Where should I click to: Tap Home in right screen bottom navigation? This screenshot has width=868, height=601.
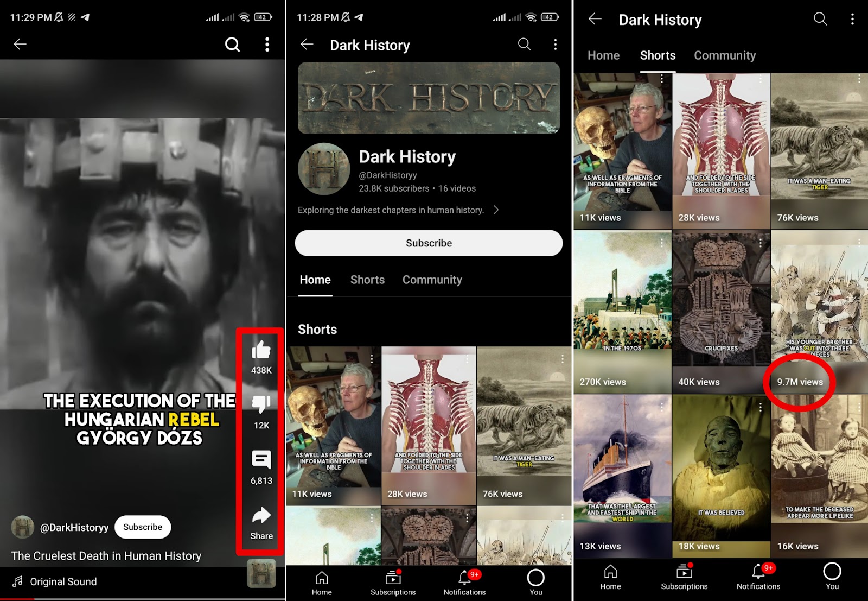610,577
